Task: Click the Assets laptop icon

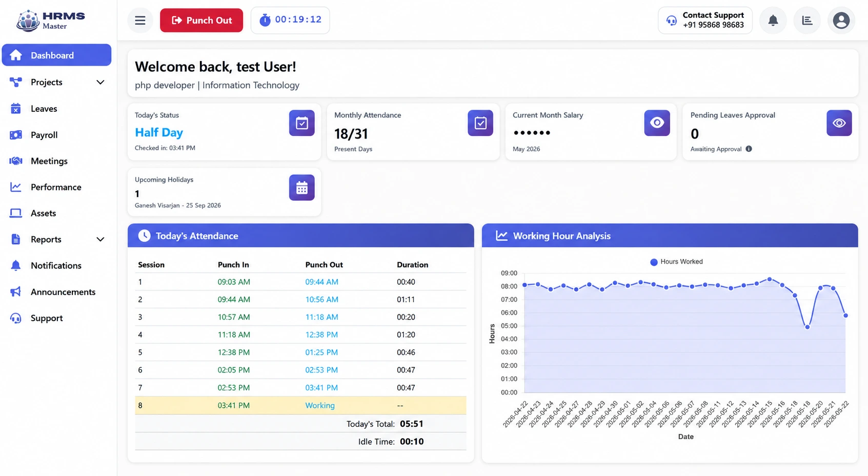Action: pyautogui.click(x=16, y=213)
